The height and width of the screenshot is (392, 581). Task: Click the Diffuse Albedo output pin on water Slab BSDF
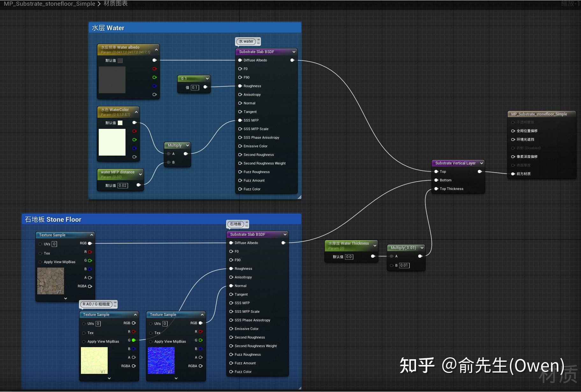pos(292,60)
